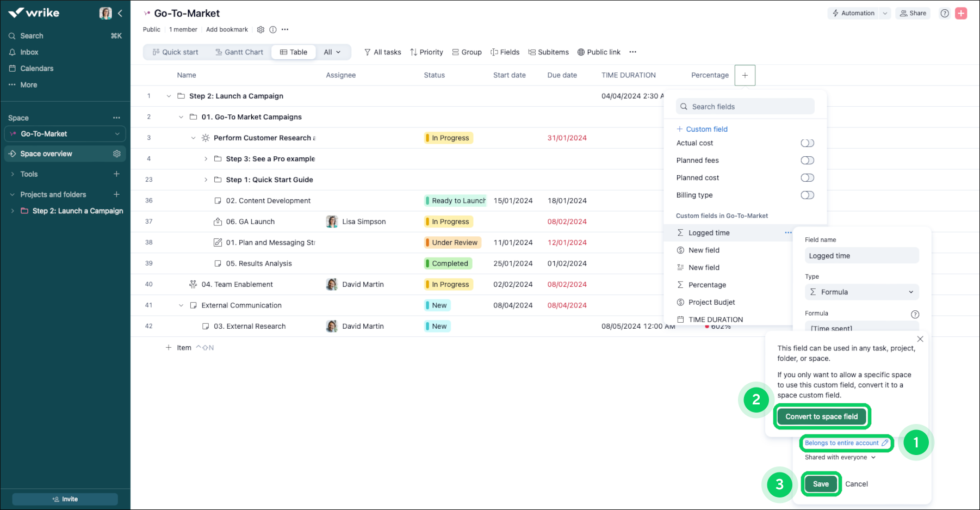The image size is (980, 510).
Task: Expand Step 3: See a Pro example
Action: 206,159
